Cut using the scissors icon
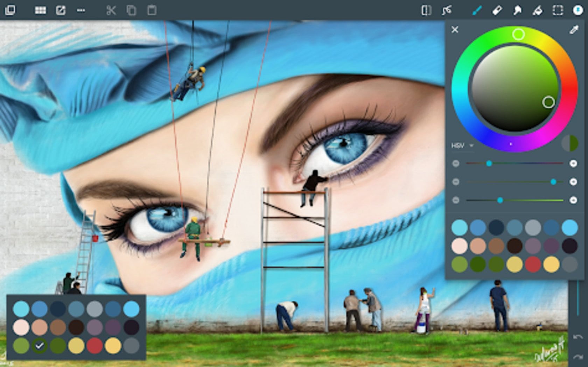This screenshot has height=367, width=588. pyautogui.click(x=111, y=11)
